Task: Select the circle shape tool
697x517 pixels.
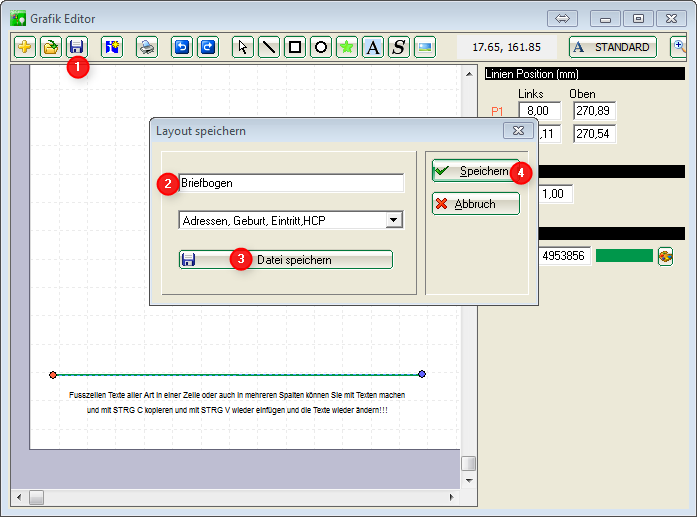Action: (x=321, y=47)
